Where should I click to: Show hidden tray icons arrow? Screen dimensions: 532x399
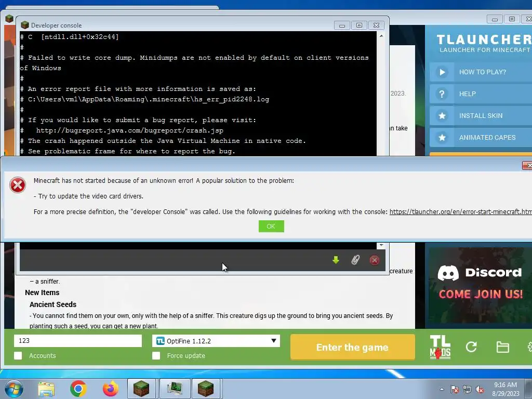point(442,389)
